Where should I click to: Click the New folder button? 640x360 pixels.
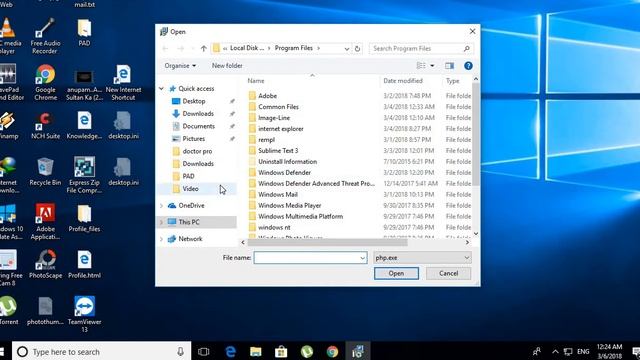tap(227, 66)
